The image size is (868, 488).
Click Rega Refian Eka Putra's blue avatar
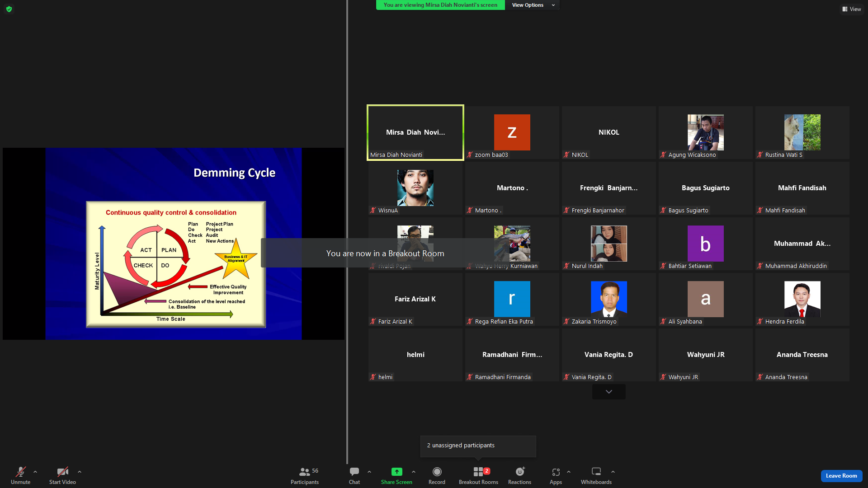[x=512, y=299]
